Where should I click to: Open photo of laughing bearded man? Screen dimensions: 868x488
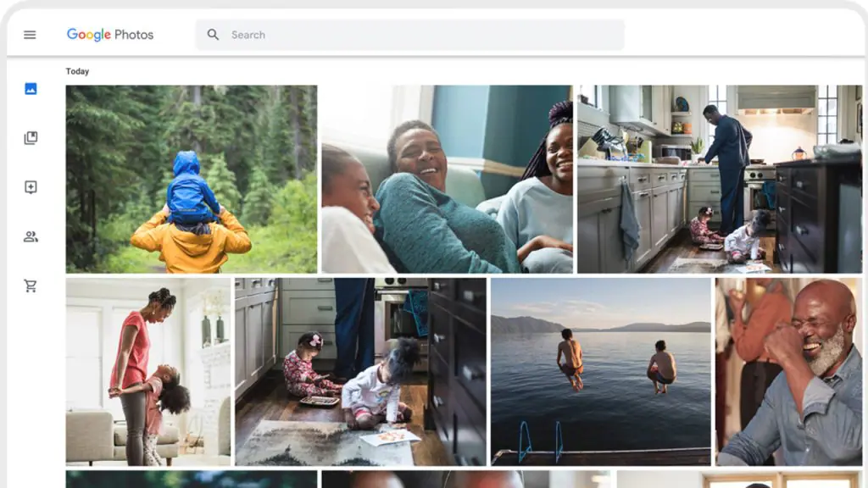click(788, 371)
